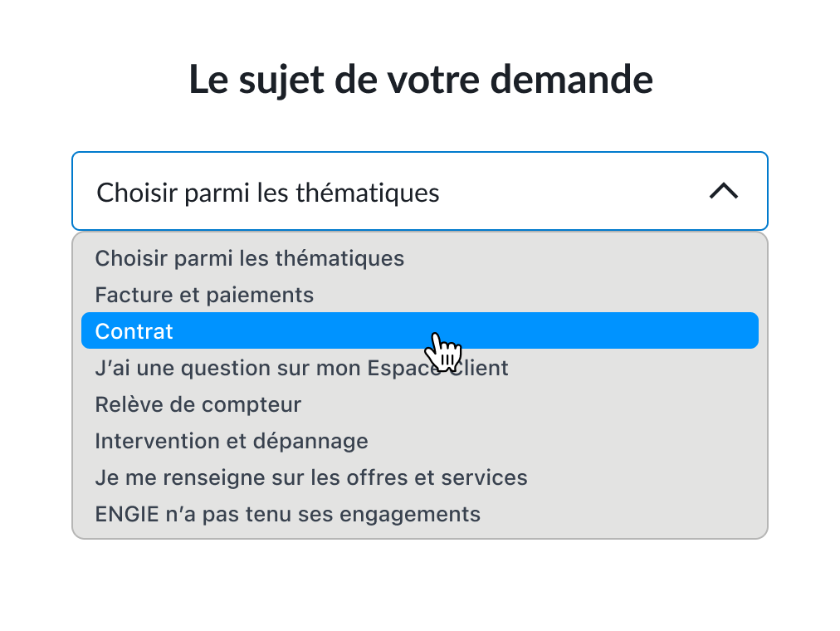The height and width of the screenshot is (631, 840).
Task: Click the selected value text in the combo box
Action: point(268,193)
